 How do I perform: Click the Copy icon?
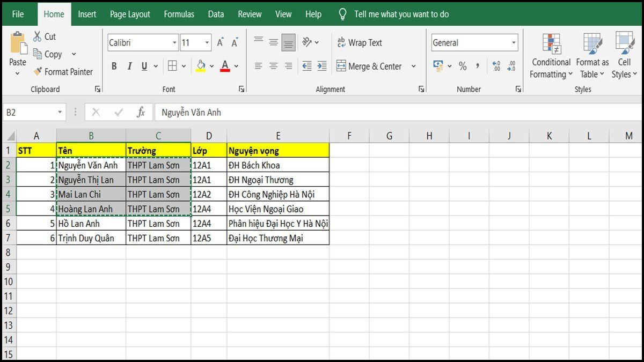pyautogui.click(x=37, y=54)
